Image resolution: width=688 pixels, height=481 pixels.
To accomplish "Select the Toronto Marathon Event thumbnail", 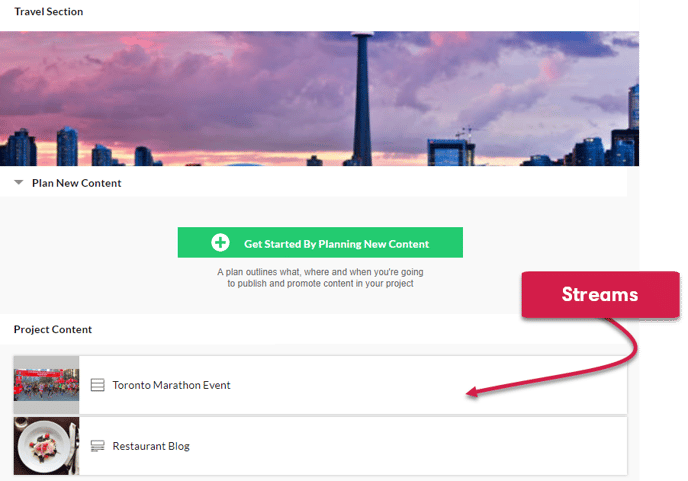I will tap(46, 384).
